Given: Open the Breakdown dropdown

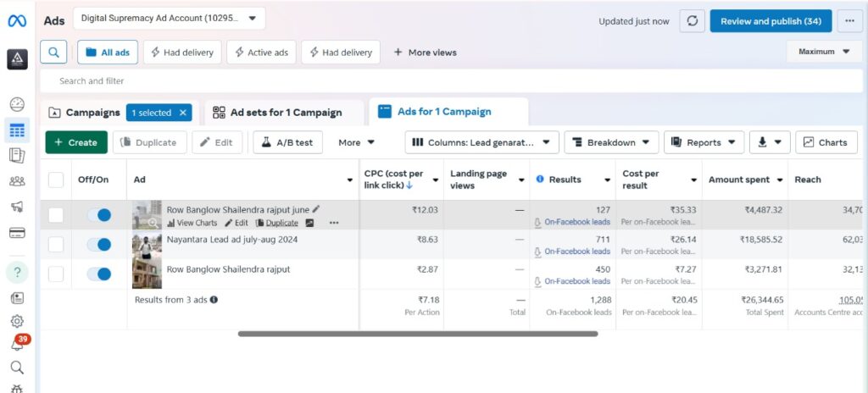Looking at the screenshot, I should pyautogui.click(x=611, y=142).
